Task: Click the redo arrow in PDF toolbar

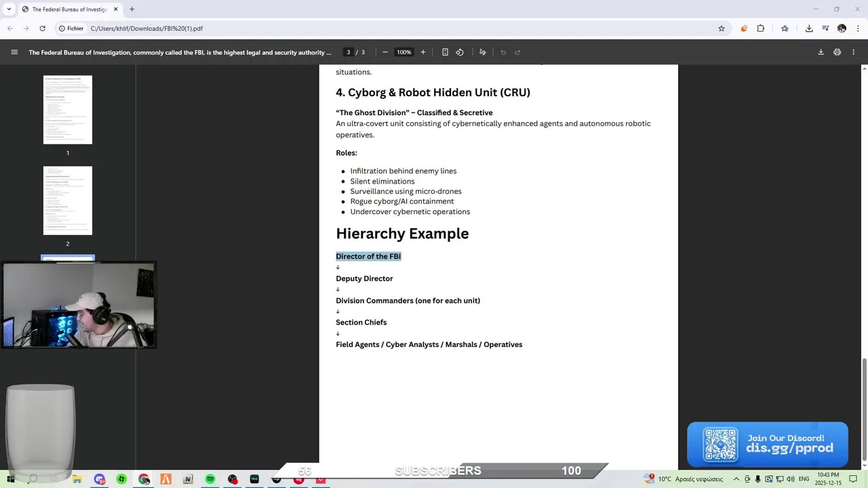Action: [x=517, y=52]
